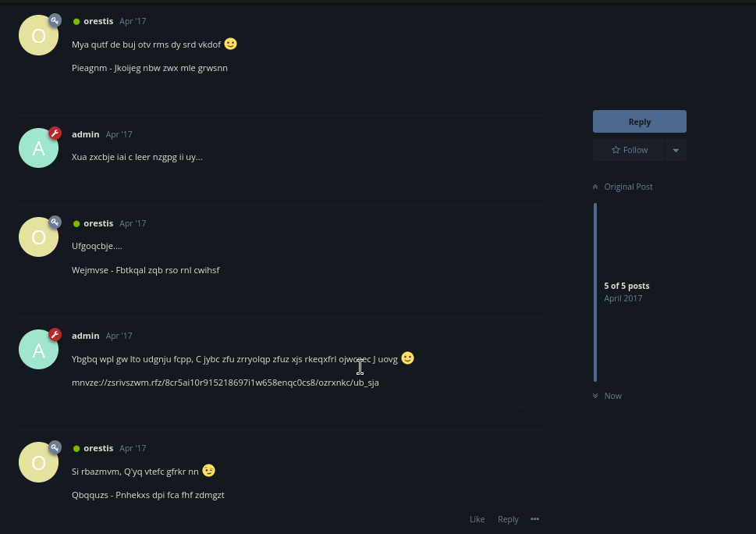Reply to the last orestis post
Screen dimensions: 756x534
coord(508,519)
